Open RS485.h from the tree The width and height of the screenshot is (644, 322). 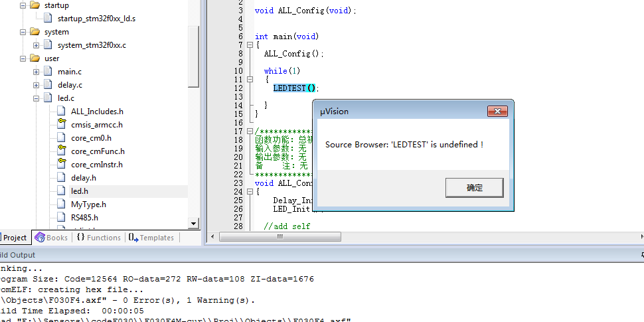84,217
